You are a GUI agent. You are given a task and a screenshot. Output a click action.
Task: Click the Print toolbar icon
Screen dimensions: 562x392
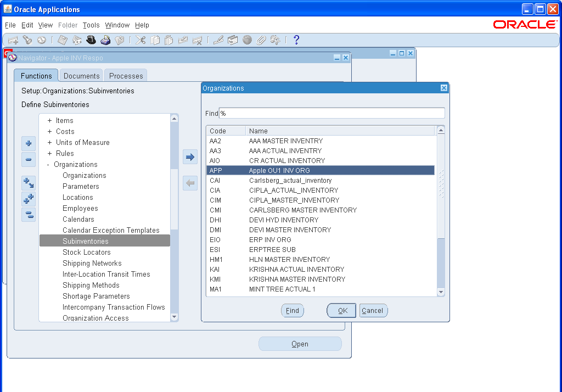point(105,40)
